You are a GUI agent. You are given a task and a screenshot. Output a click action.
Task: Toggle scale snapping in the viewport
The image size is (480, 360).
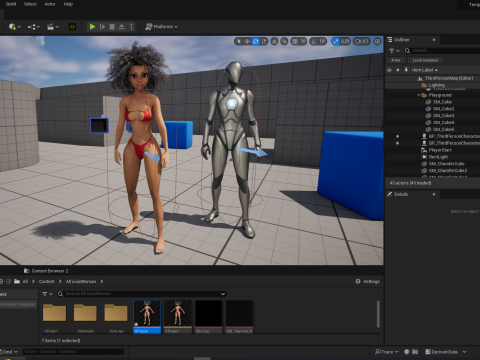[x=336, y=41]
